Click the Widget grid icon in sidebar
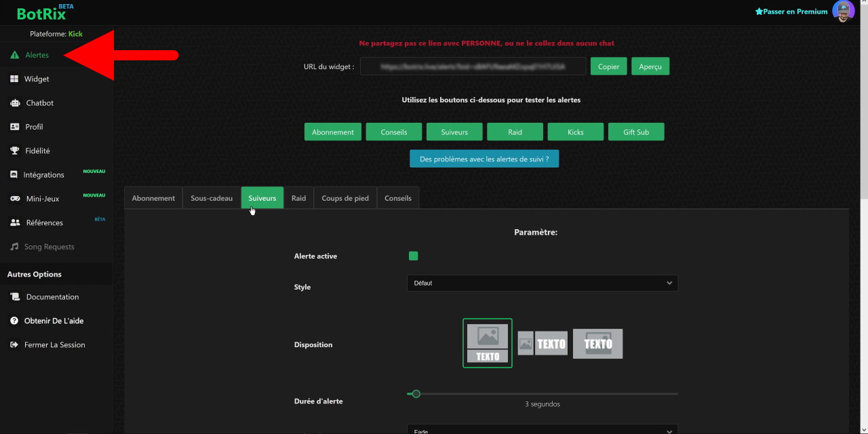Screen dimensions: 868x434 [x=14, y=79]
